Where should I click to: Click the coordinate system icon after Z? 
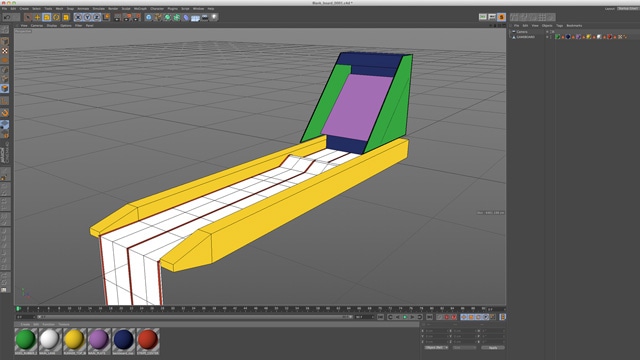point(106,17)
